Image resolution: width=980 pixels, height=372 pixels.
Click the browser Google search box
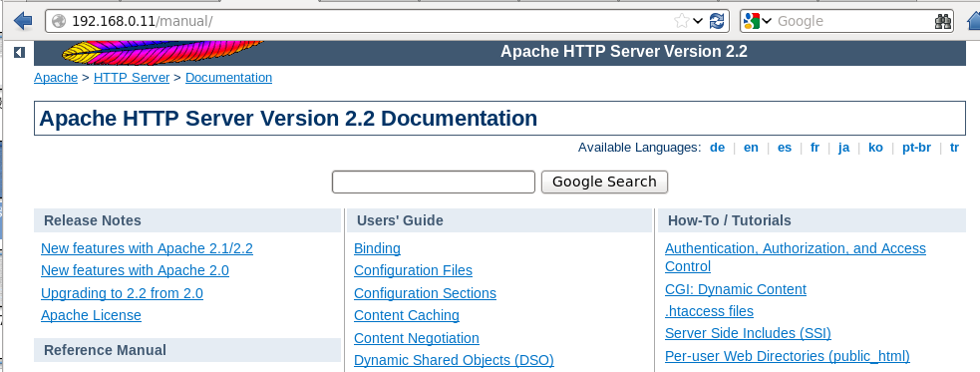tap(853, 21)
